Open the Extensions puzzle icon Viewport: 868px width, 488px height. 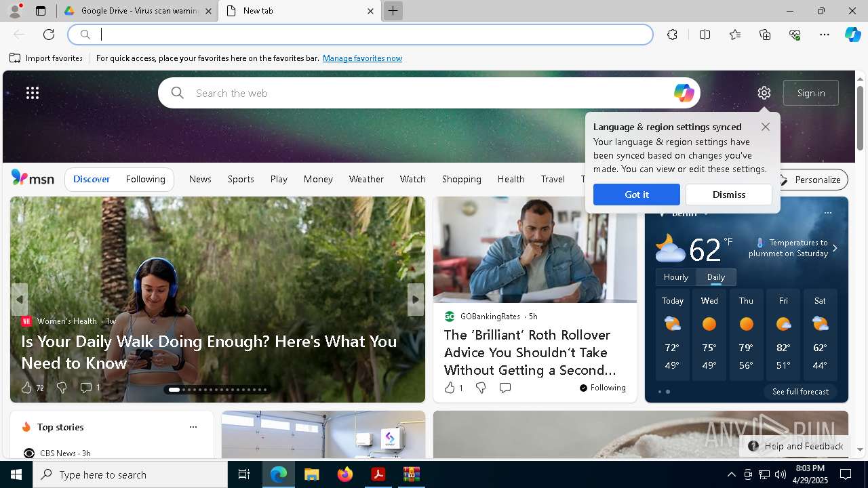(672, 35)
